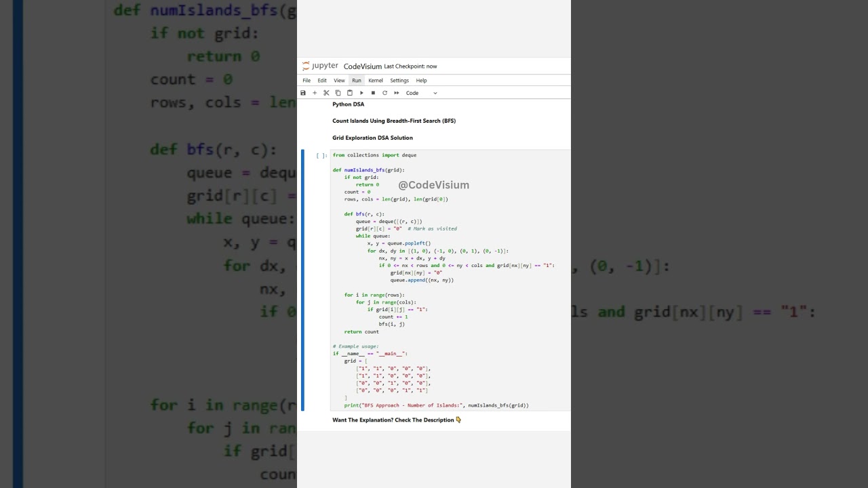This screenshot has height=488, width=868.
Task: Click the 'def numIslands_bfs(grid):' line
Action: (x=368, y=170)
